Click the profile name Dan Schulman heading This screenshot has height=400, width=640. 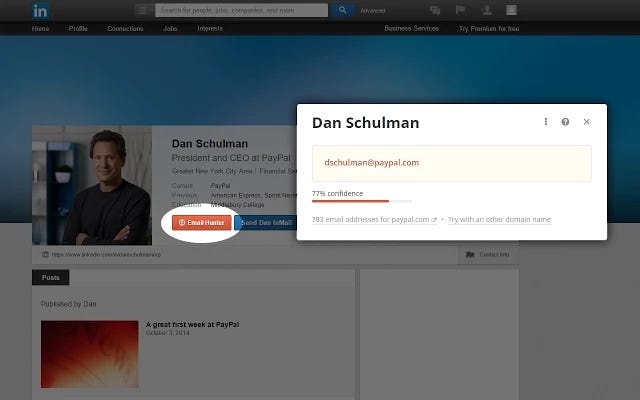coord(210,144)
